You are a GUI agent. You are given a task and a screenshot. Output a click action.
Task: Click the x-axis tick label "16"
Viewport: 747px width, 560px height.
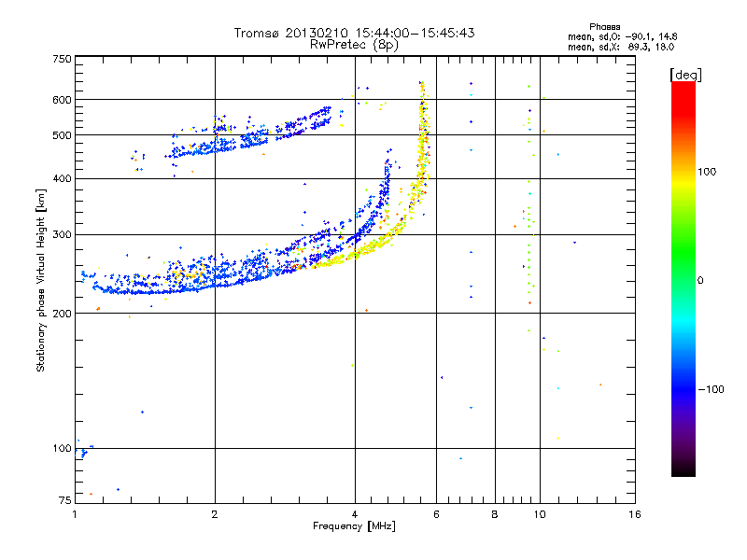coord(635,514)
